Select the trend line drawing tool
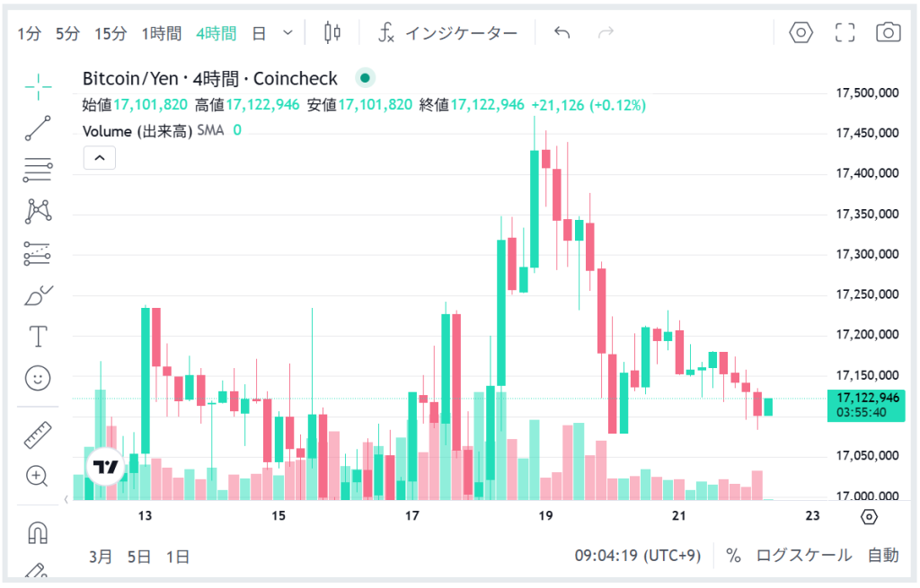The width and height of the screenshot is (920, 588). [x=38, y=128]
